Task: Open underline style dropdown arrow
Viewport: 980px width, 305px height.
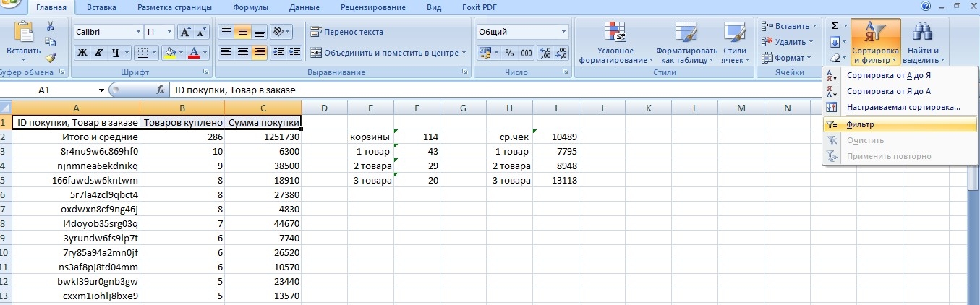Action: pos(127,53)
